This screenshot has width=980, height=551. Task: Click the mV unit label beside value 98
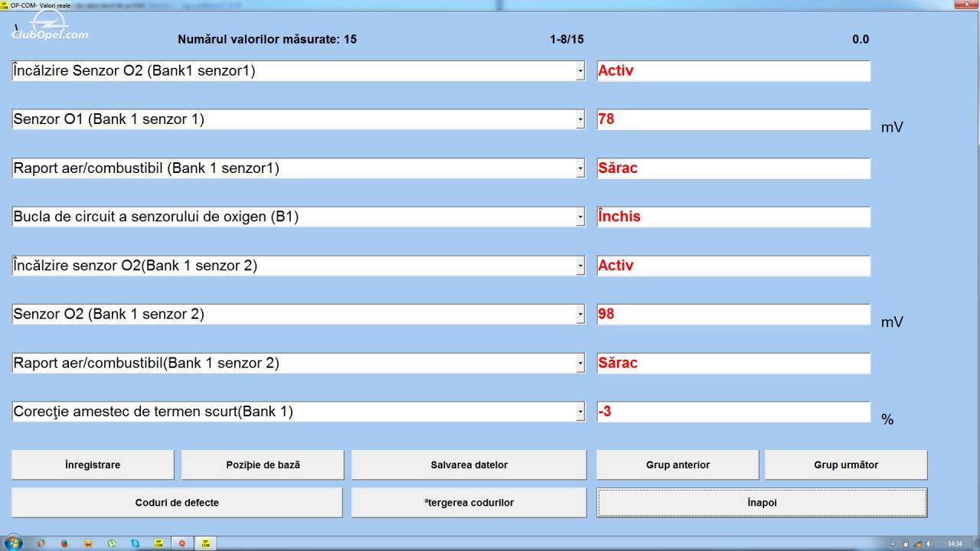click(x=892, y=322)
